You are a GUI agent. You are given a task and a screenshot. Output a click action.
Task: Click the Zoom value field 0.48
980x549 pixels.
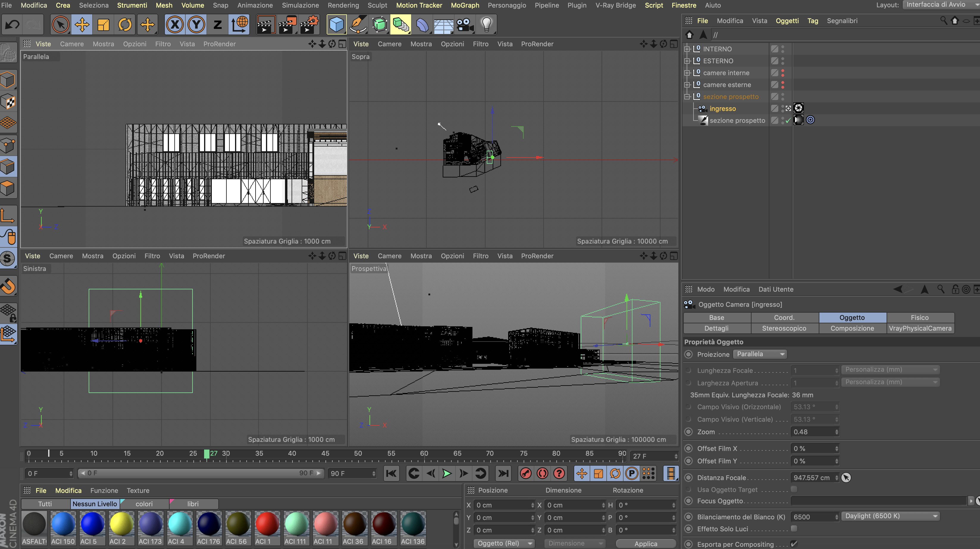tap(813, 432)
